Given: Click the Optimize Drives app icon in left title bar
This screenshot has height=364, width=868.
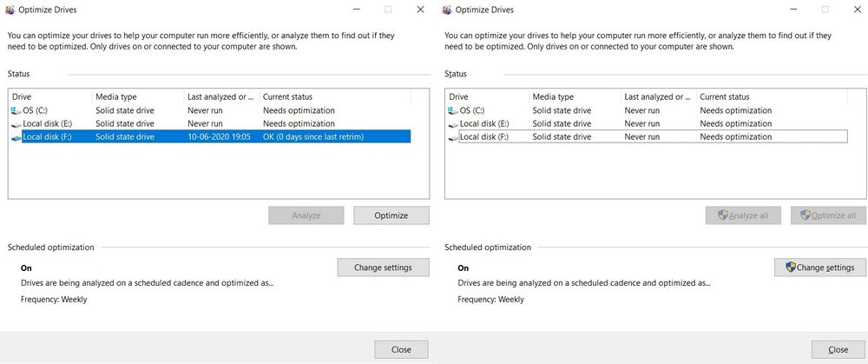Looking at the screenshot, I should pos(8,10).
